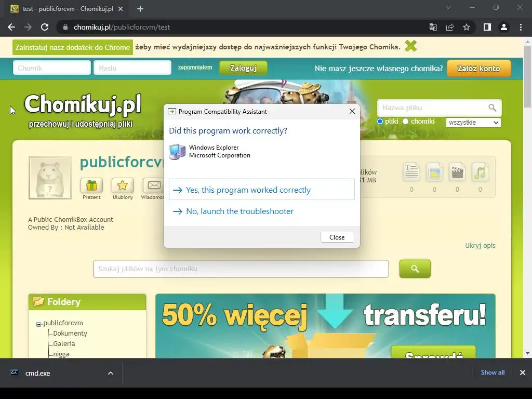Choose 'Yes, this program worked correctly'
The height and width of the screenshot is (399, 532).
(262, 190)
